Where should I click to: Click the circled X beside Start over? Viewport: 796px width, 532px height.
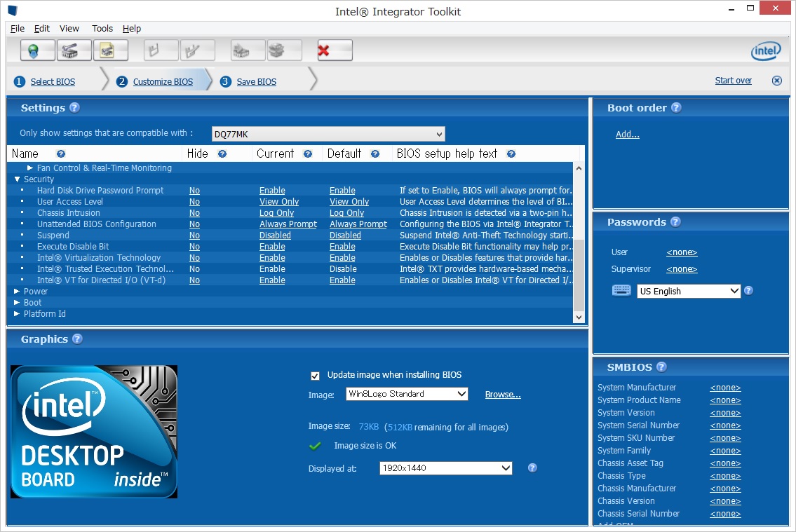pyautogui.click(x=776, y=81)
